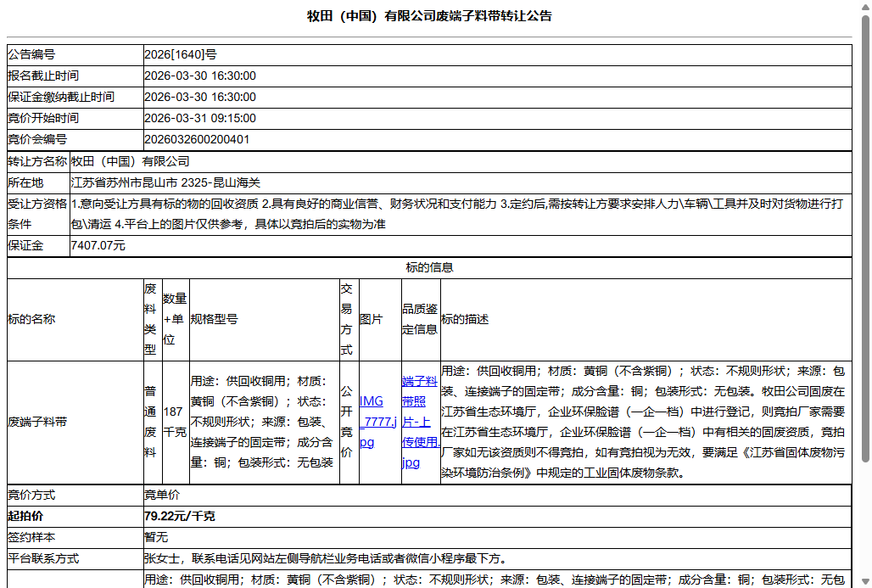The width and height of the screenshot is (872, 588).
Task: Click the scrollbar down arrow
Action: (x=864, y=581)
